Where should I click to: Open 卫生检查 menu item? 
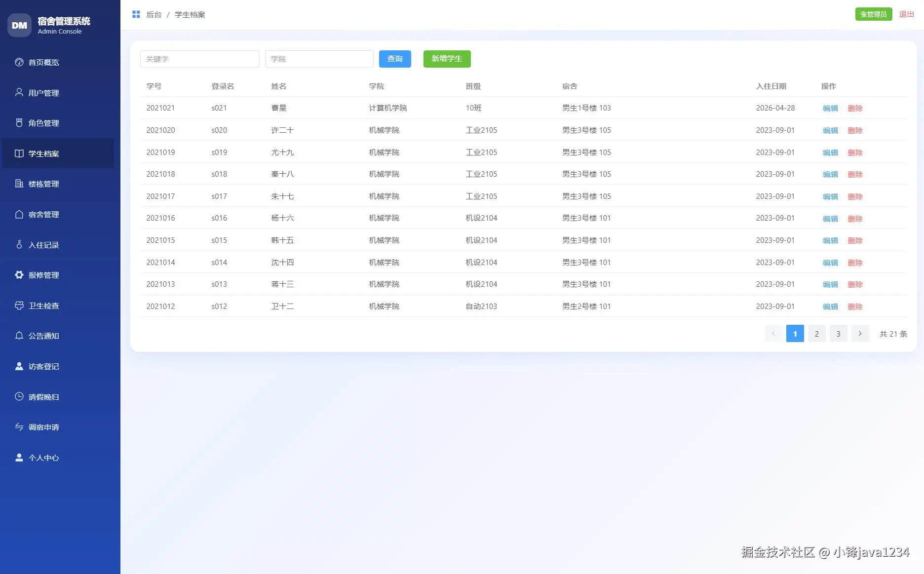58,306
